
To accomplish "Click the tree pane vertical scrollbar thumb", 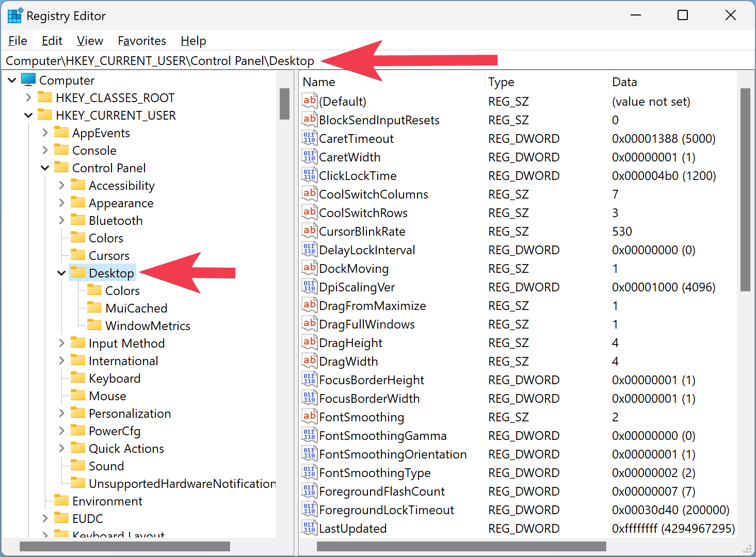I will click(x=284, y=104).
